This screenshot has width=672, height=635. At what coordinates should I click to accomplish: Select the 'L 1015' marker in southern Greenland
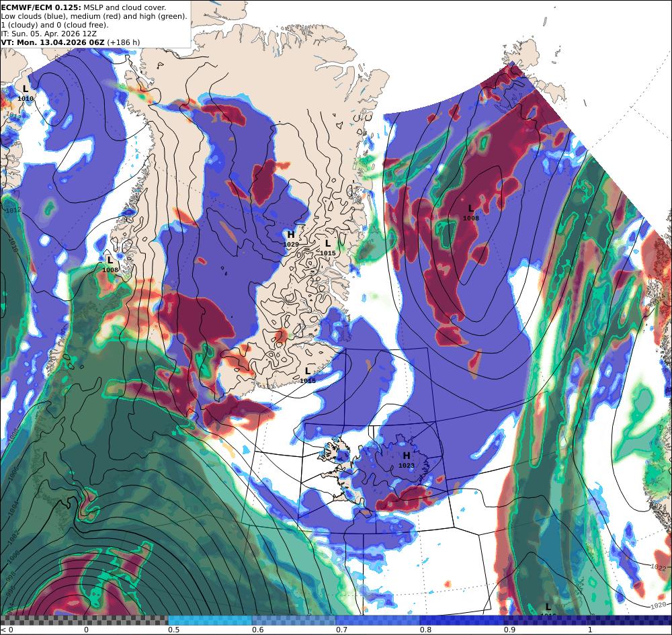308,375
